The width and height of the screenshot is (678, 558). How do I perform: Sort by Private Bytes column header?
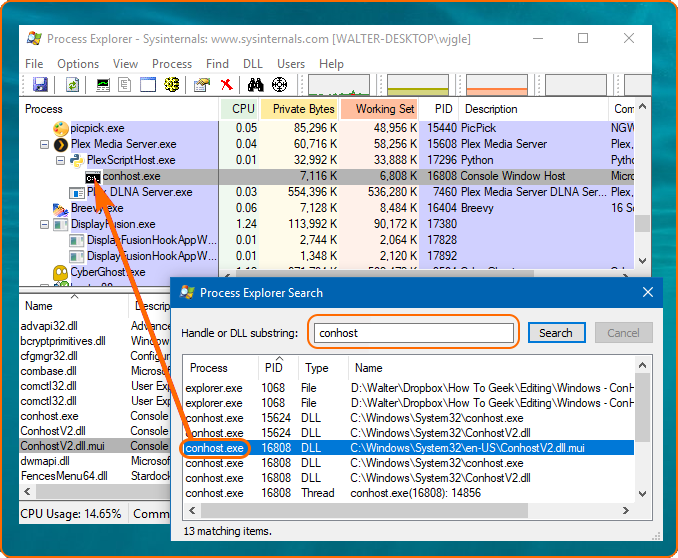click(299, 109)
